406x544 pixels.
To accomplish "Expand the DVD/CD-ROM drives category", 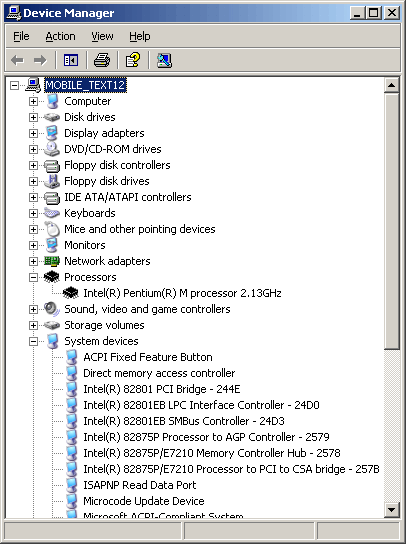I will (x=33, y=149).
